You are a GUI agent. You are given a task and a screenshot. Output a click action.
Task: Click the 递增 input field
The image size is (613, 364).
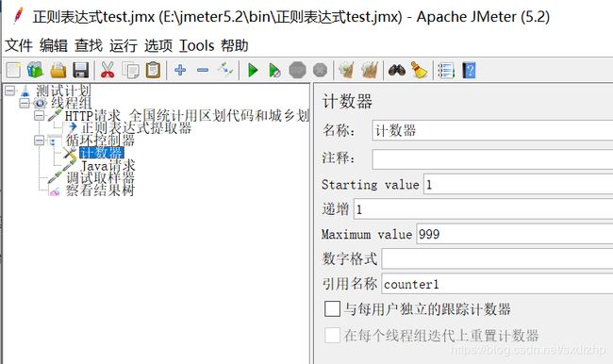[483, 209]
